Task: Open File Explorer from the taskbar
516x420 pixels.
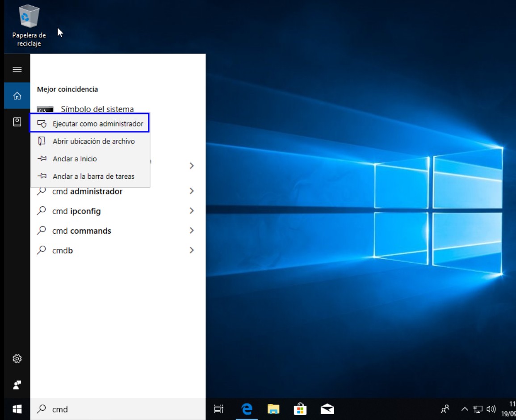Action: pyautogui.click(x=273, y=409)
